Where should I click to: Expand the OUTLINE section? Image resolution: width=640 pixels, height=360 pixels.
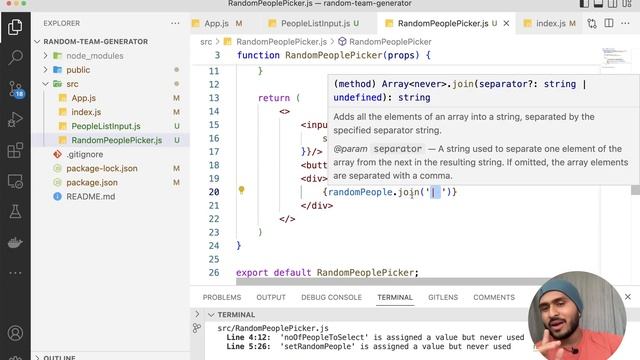pos(38,358)
